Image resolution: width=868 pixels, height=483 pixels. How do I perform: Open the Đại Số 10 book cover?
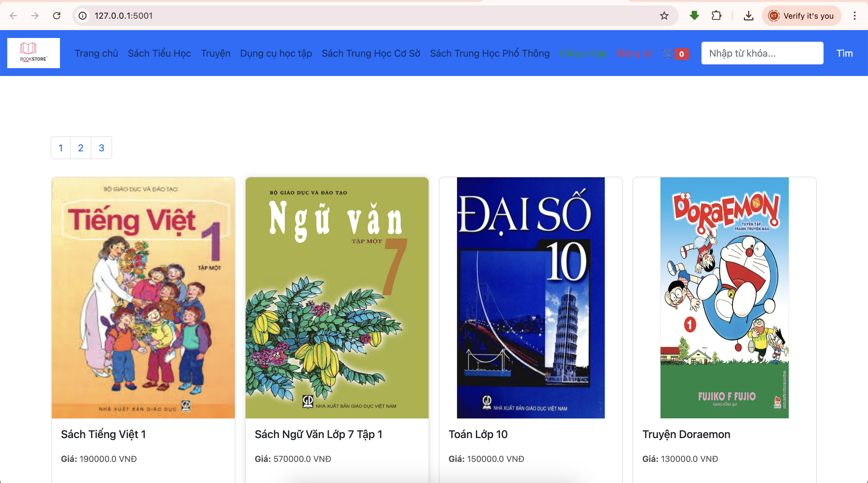(531, 298)
